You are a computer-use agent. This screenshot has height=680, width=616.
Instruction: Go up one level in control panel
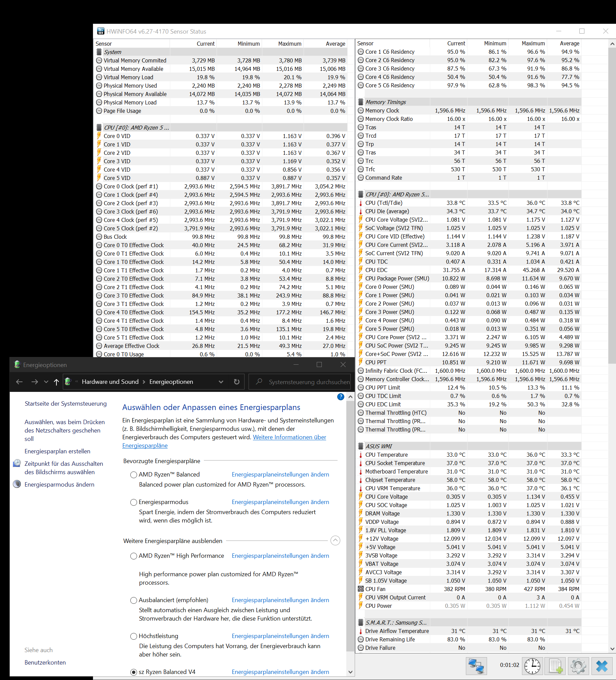click(56, 382)
